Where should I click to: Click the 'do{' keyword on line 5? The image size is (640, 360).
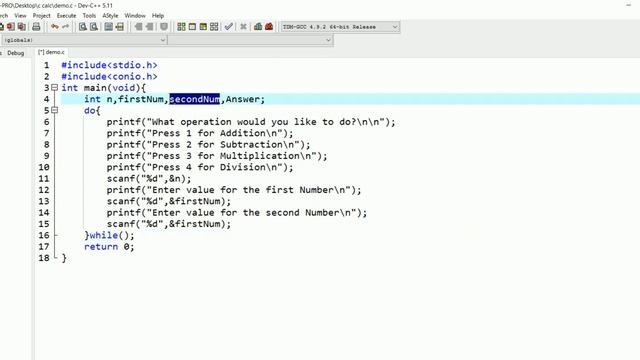(x=92, y=110)
